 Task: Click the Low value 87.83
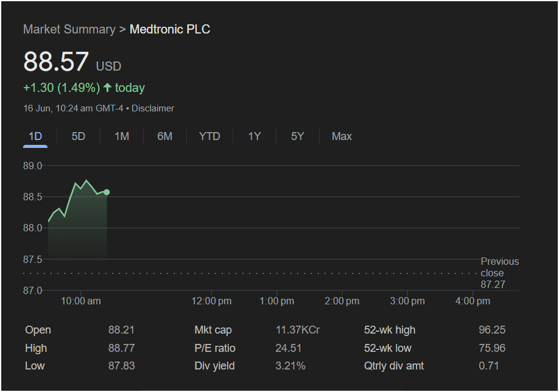(121, 366)
